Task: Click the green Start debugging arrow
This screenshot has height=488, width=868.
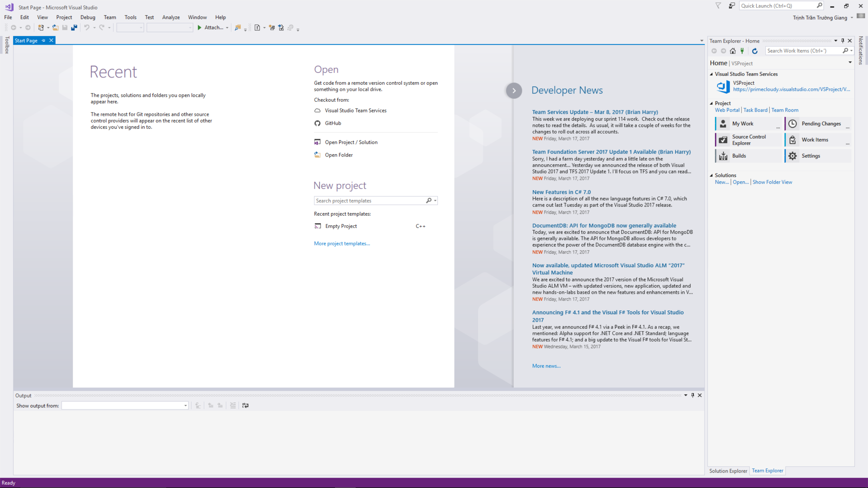Action: [199, 28]
